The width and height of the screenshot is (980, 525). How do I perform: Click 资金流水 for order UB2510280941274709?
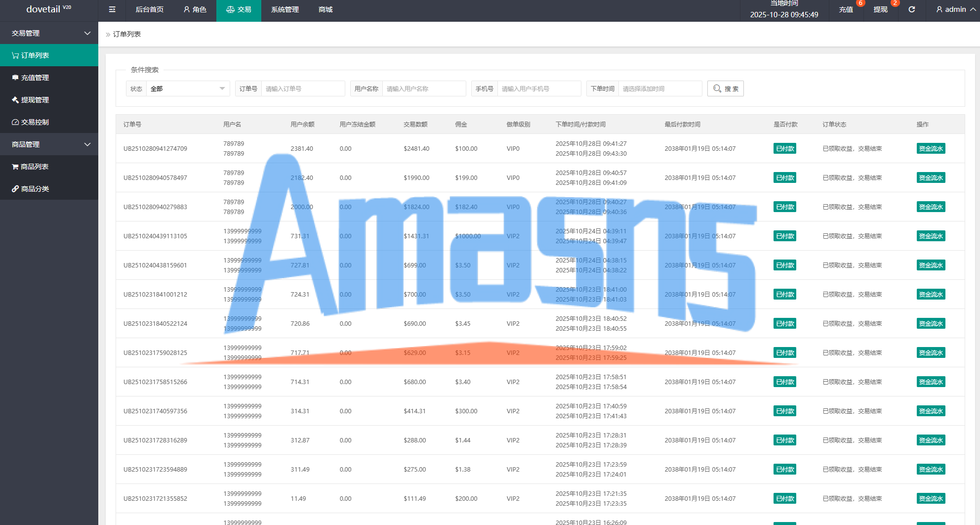coord(931,148)
